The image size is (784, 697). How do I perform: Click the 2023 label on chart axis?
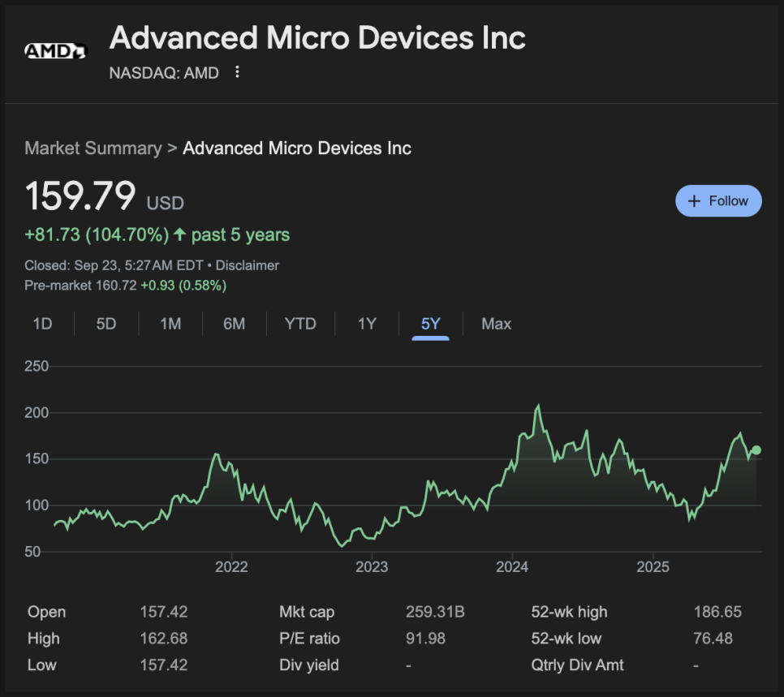tap(372, 566)
